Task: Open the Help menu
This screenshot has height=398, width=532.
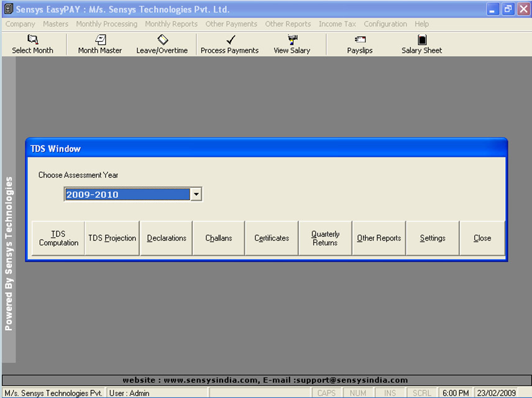Action: (x=422, y=24)
